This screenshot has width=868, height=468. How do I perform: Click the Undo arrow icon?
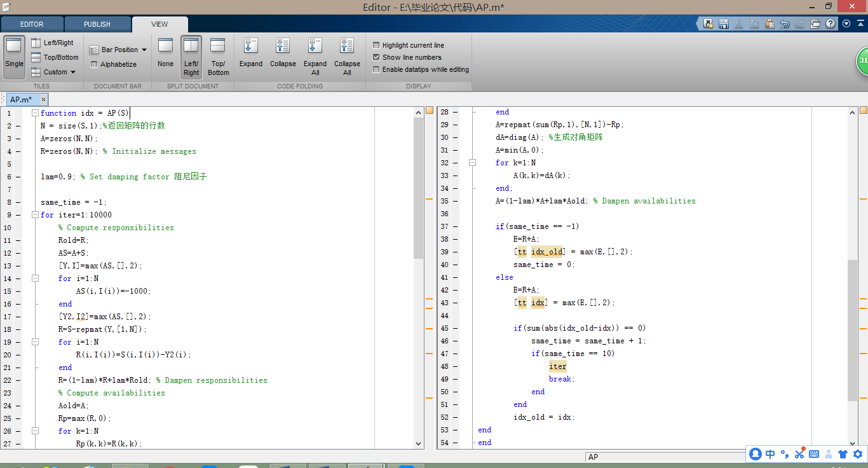(785, 24)
